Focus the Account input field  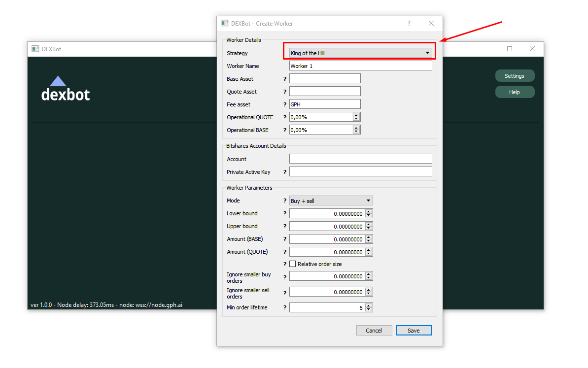pyautogui.click(x=360, y=159)
